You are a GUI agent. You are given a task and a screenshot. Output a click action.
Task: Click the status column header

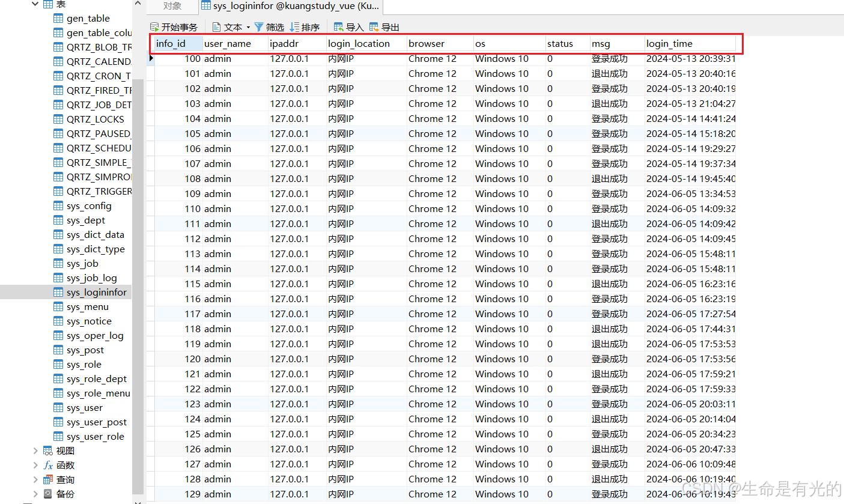tap(568, 43)
